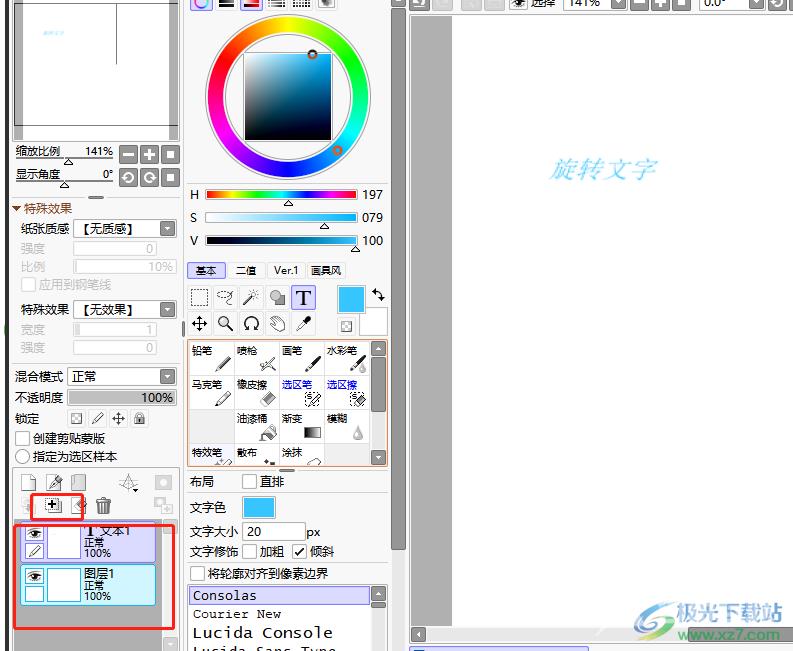Click the zoom in plus button

[150, 155]
